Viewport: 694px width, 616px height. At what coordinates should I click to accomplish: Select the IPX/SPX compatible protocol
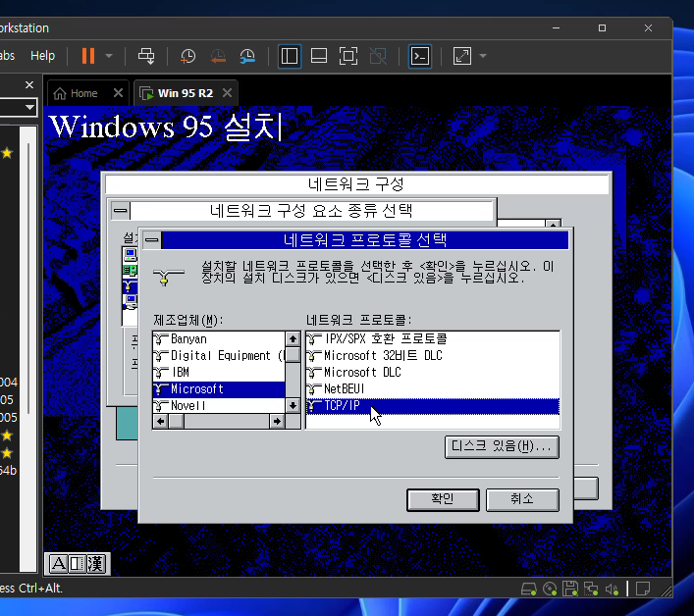tap(433, 339)
